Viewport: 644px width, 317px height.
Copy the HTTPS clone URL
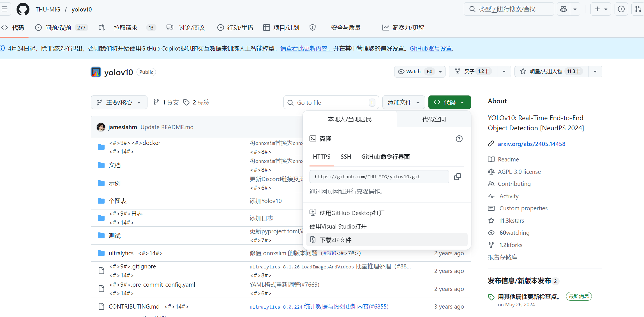[x=457, y=177]
